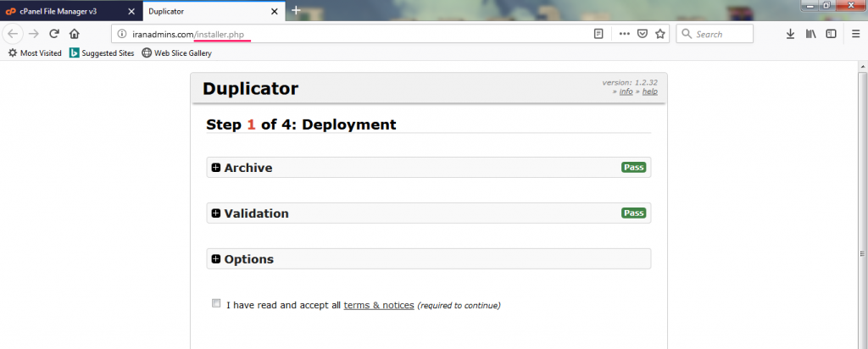Go back with the browser back arrow

[x=13, y=34]
